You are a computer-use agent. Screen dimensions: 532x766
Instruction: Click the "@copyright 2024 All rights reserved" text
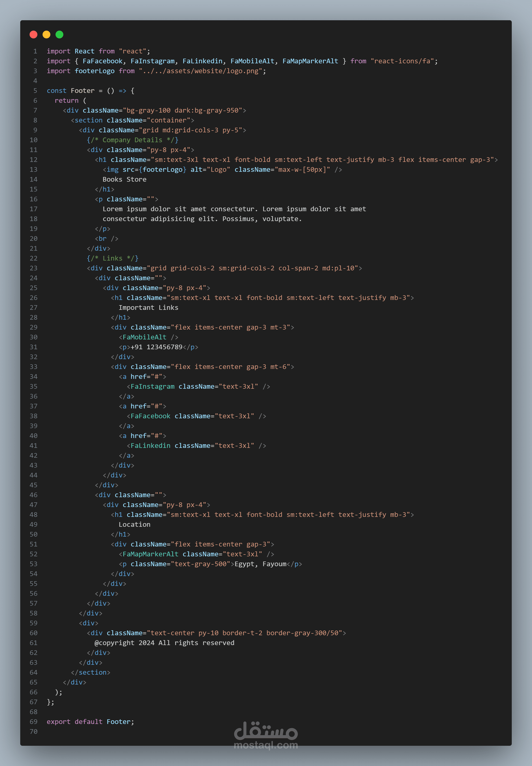[x=164, y=643]
